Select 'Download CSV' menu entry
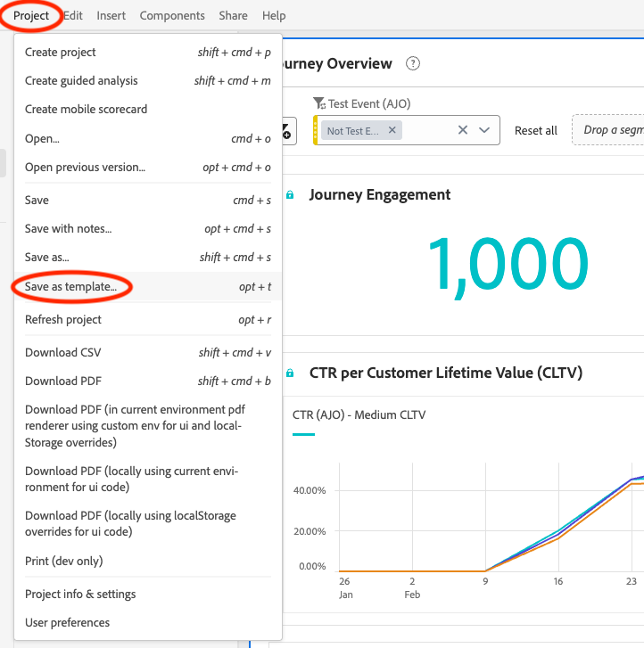The width and height of the screenshot is (644, 648). click(x=63, y=352)
